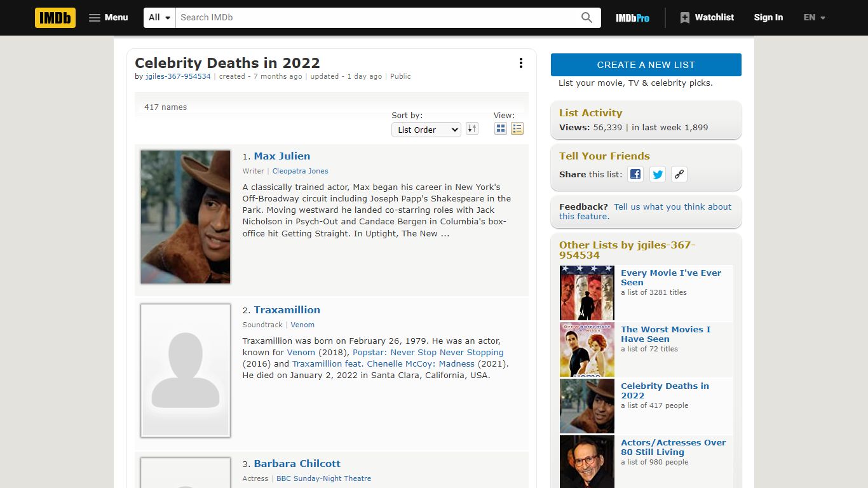Open the Cleopatra Jones title link
The image size is (868, 488).
pyautogui.click(x=300, y=171)
